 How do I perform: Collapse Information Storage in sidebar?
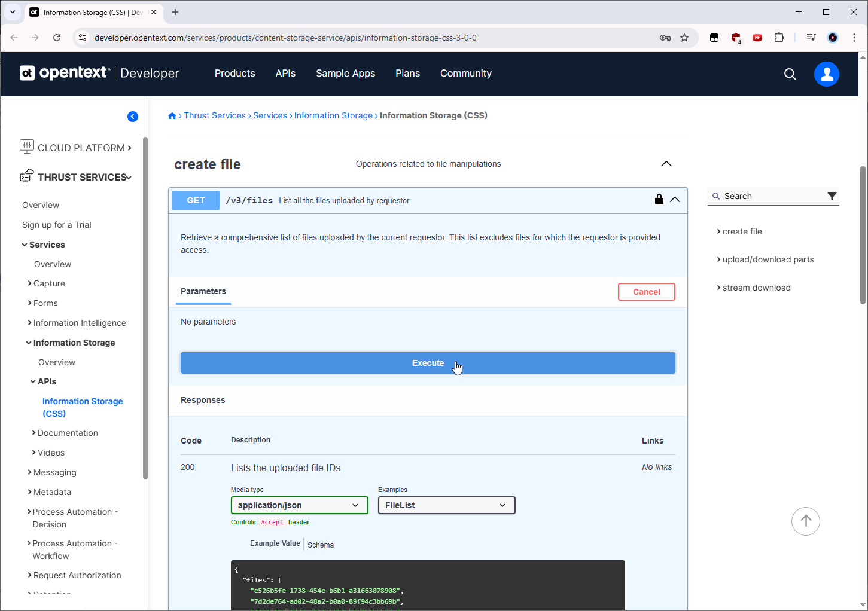point(29,343)
